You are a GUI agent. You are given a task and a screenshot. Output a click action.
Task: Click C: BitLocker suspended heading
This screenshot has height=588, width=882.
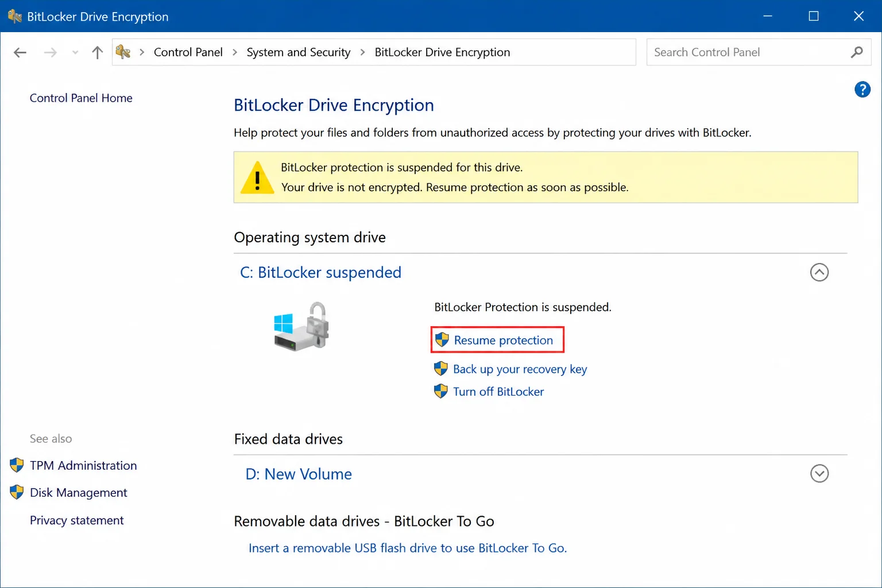[320, 272]
